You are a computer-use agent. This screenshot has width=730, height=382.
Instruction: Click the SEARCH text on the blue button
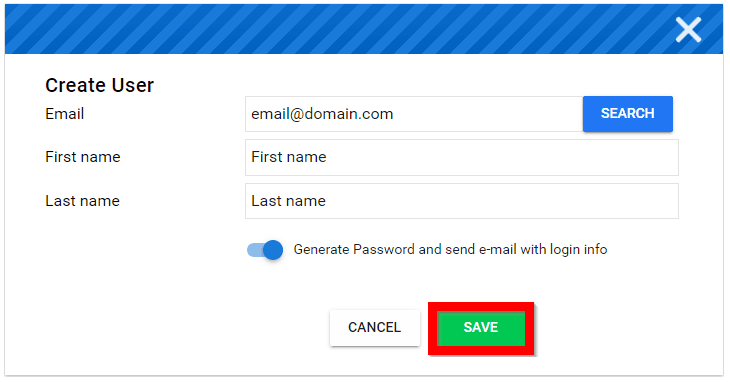coord(627,114)
